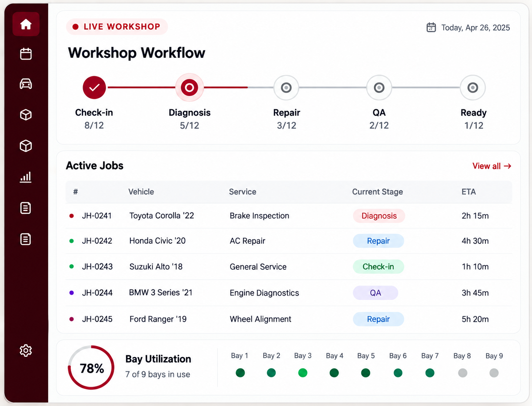Click the Repair badge for Ford Ranger
The width and height of the screenshot is (532, 406).
(378, 319)
